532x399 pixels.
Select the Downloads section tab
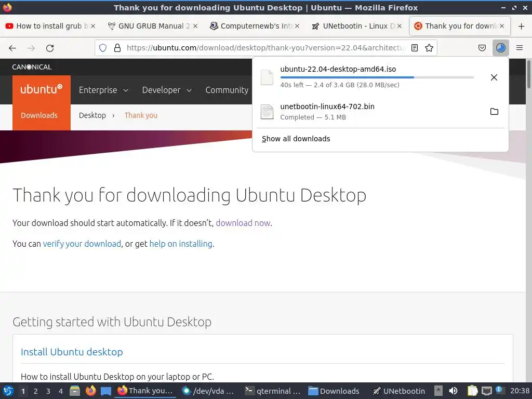(x=39, y=115)
